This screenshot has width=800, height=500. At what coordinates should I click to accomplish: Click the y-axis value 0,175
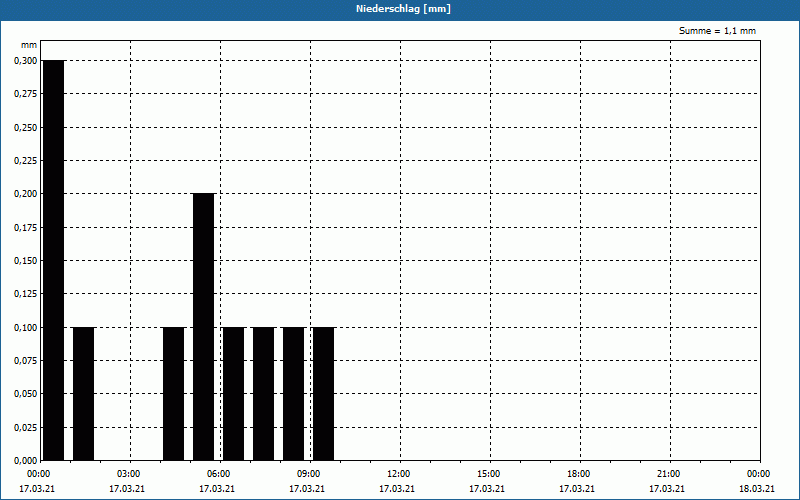click(26, 228)
